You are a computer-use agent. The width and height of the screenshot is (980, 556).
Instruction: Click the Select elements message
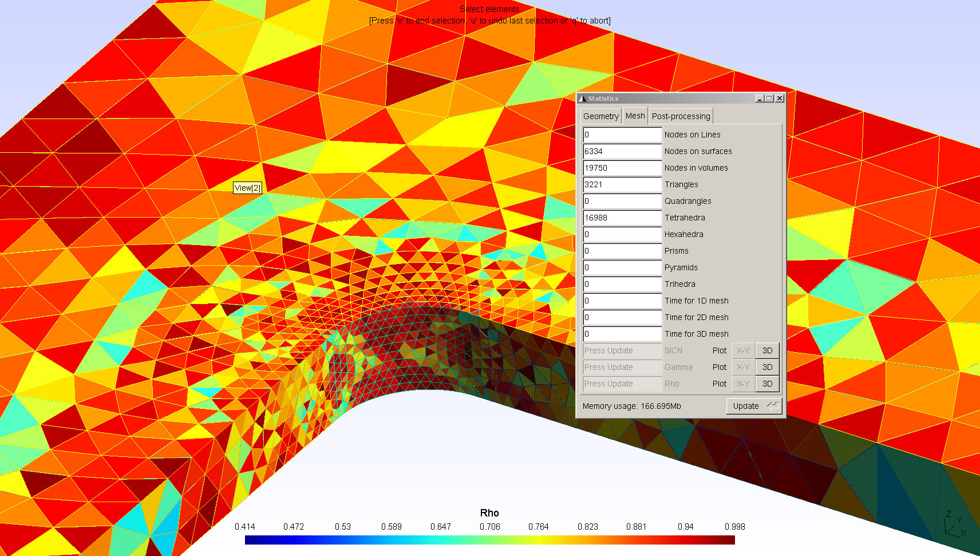[x=490, y=9]
